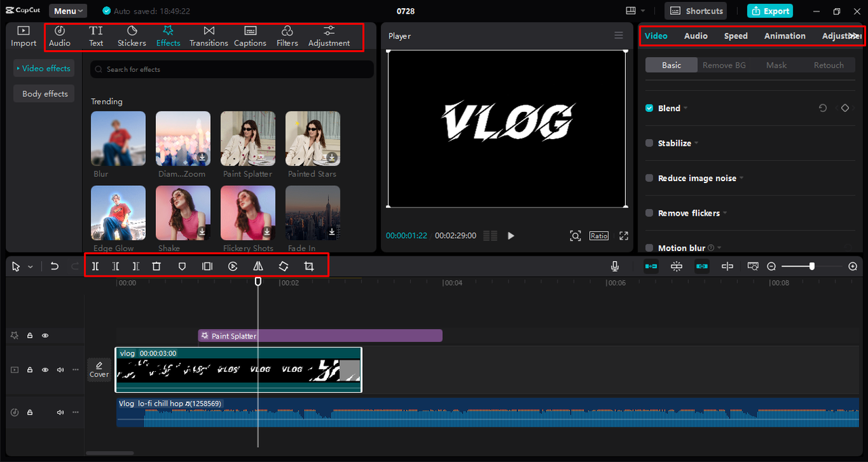This screenshot has width=868, height=462.
Task: Hide the effects track with eye icon
Action: 45,336
